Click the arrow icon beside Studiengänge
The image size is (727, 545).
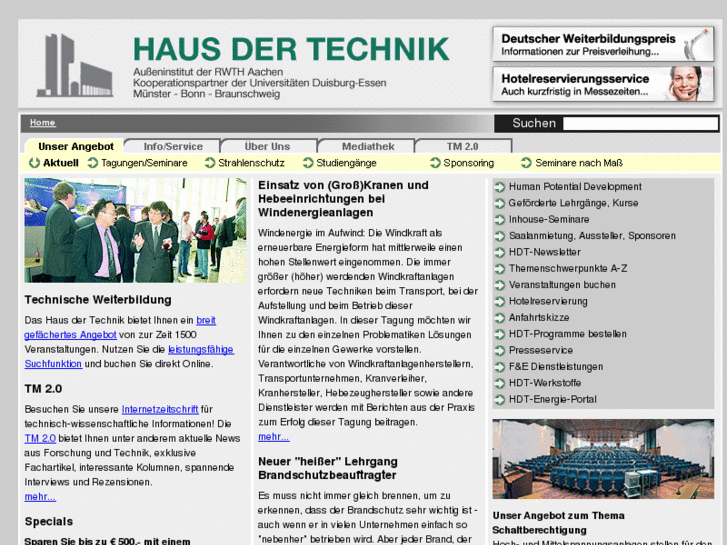308,163
